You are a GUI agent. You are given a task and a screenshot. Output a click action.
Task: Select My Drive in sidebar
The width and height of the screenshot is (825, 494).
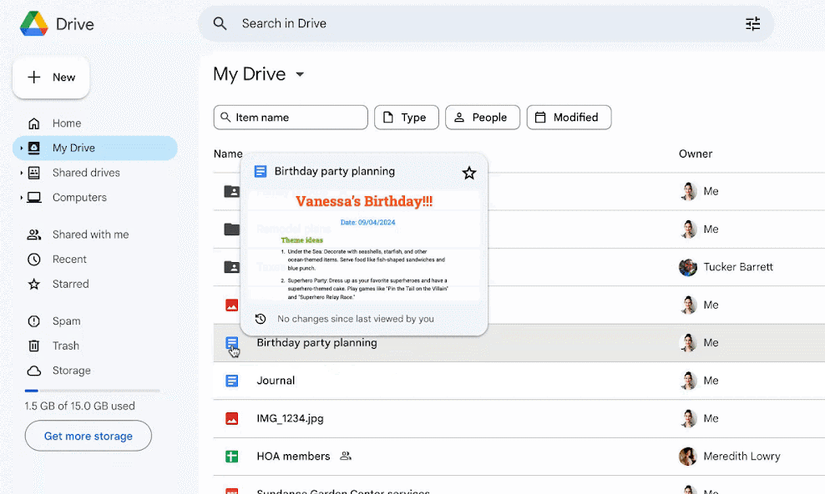(95, 148)
